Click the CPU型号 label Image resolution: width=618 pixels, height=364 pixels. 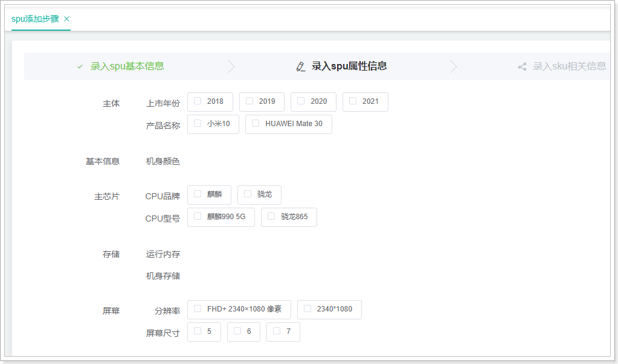tap(163, 219)
